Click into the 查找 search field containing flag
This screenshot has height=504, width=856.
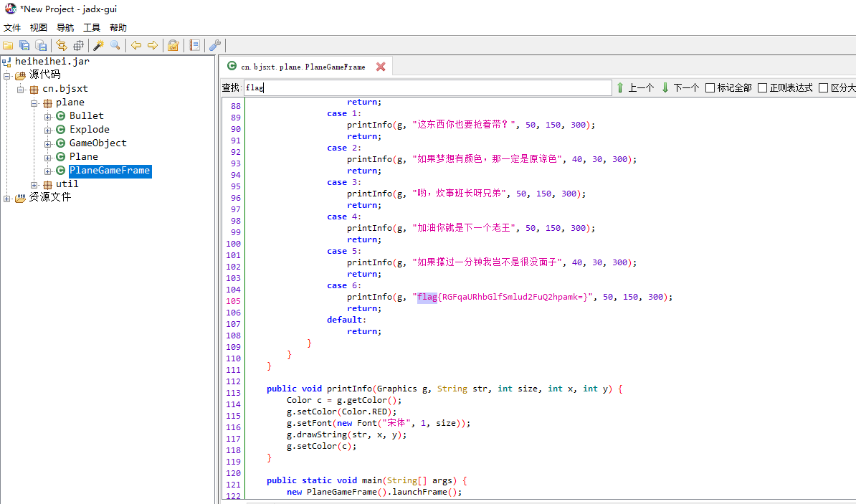[427, 87]
